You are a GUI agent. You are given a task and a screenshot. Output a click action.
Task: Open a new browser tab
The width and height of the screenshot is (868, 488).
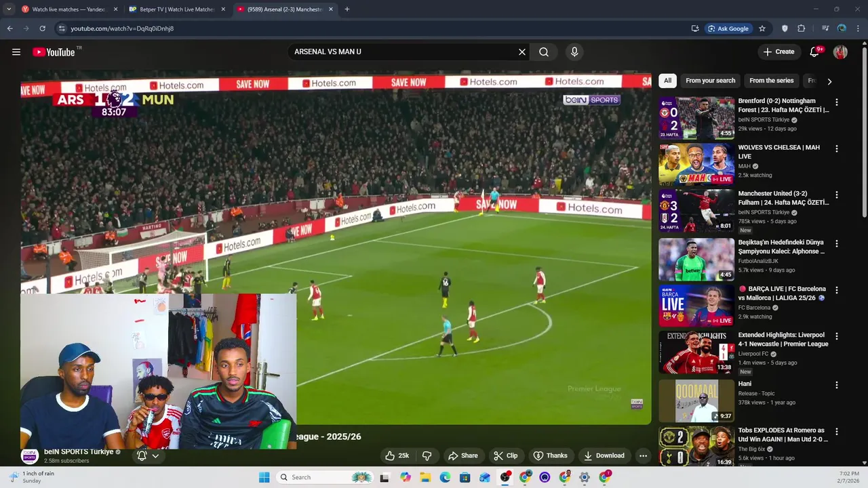pyautogui.click(x=347, y=9)
